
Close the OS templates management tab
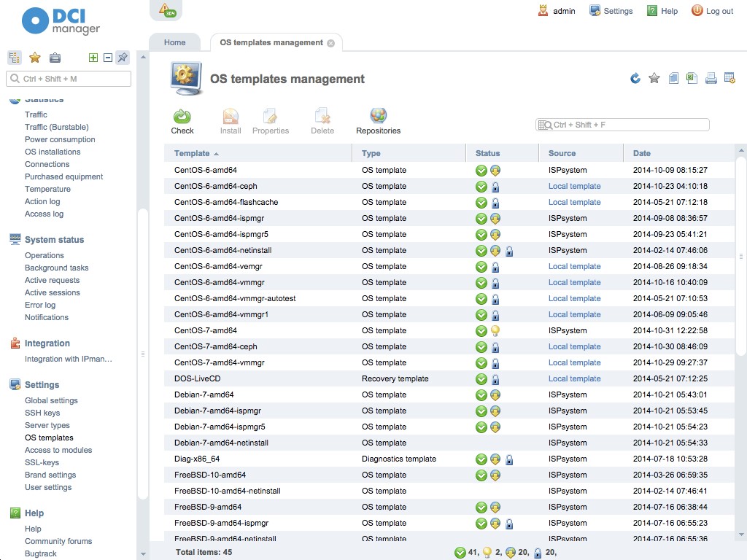click(x=332, y=42)
